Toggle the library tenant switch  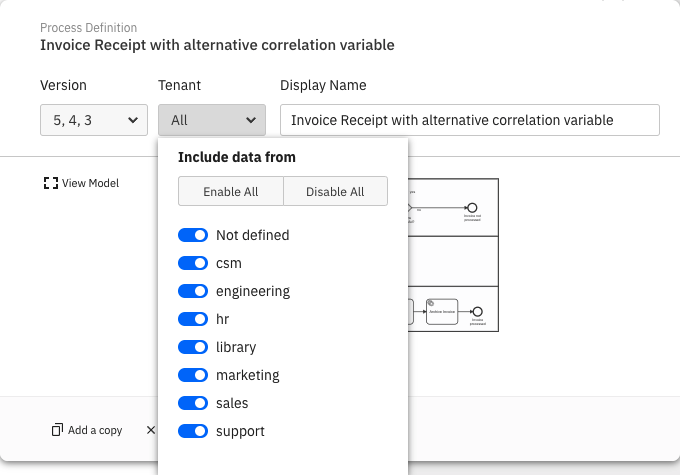[x=193, y=347]
